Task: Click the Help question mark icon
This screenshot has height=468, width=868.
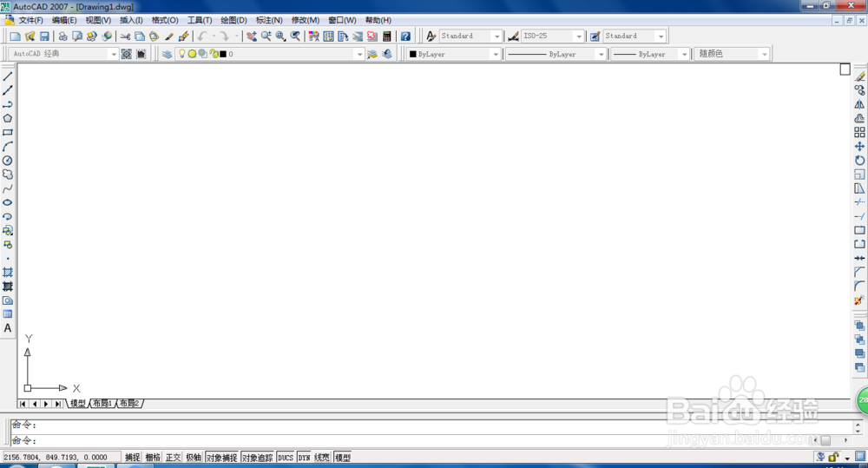Action: (405, 36)
